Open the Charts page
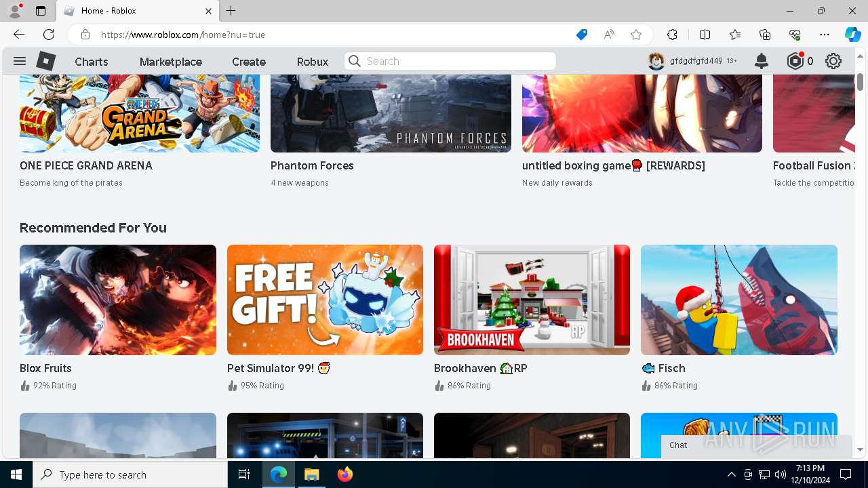 (92, 62)
